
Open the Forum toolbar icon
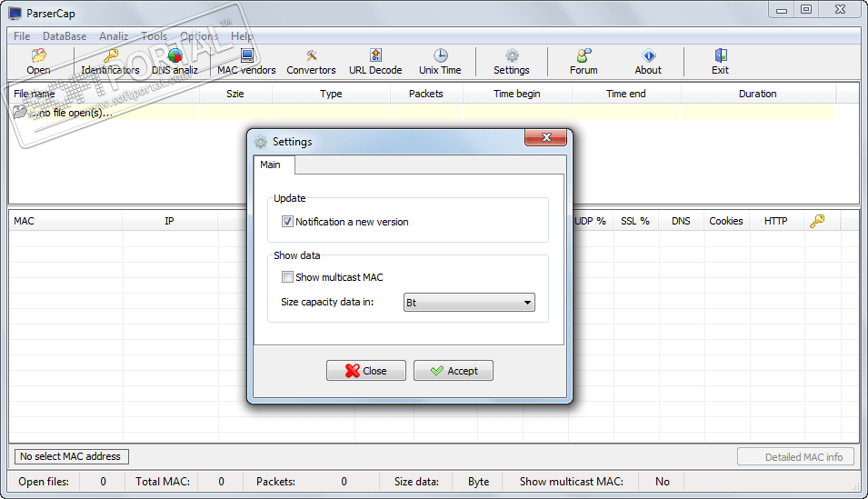(x=584, y=55)
